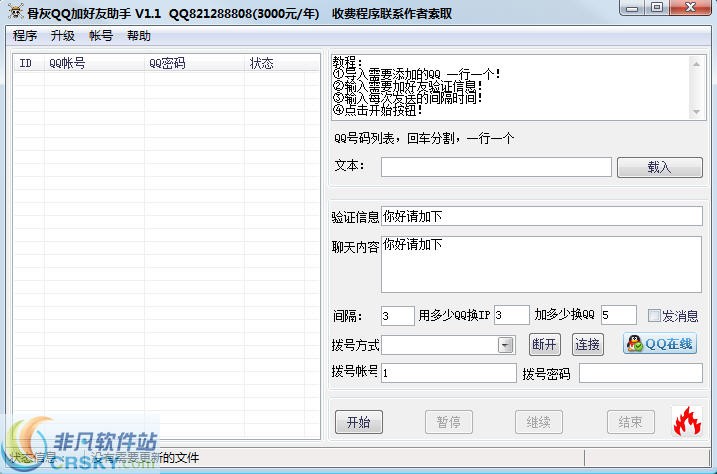Click the 没有需要更新的文件 status bar text
Screen dimensions: 717x474
tap(145, 458)
